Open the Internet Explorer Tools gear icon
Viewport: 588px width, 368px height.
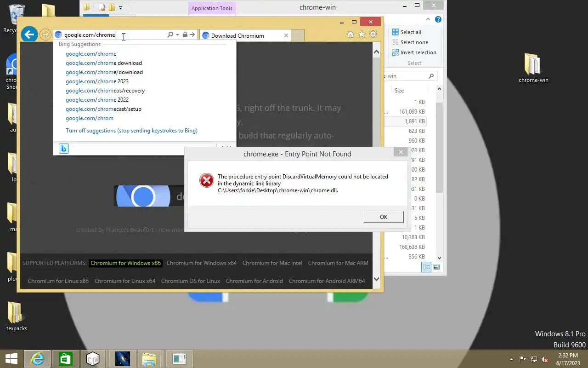[x=373, y=34]
